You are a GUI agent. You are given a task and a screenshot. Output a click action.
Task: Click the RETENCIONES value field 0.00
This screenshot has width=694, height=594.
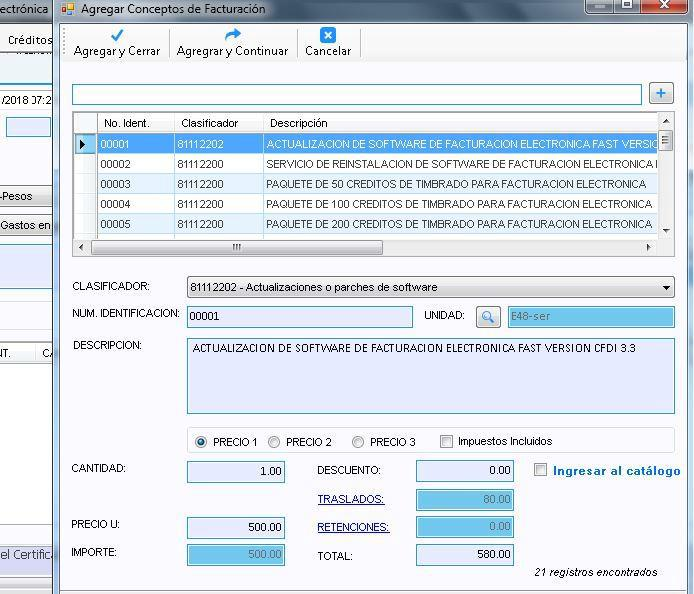coord(465,527)
